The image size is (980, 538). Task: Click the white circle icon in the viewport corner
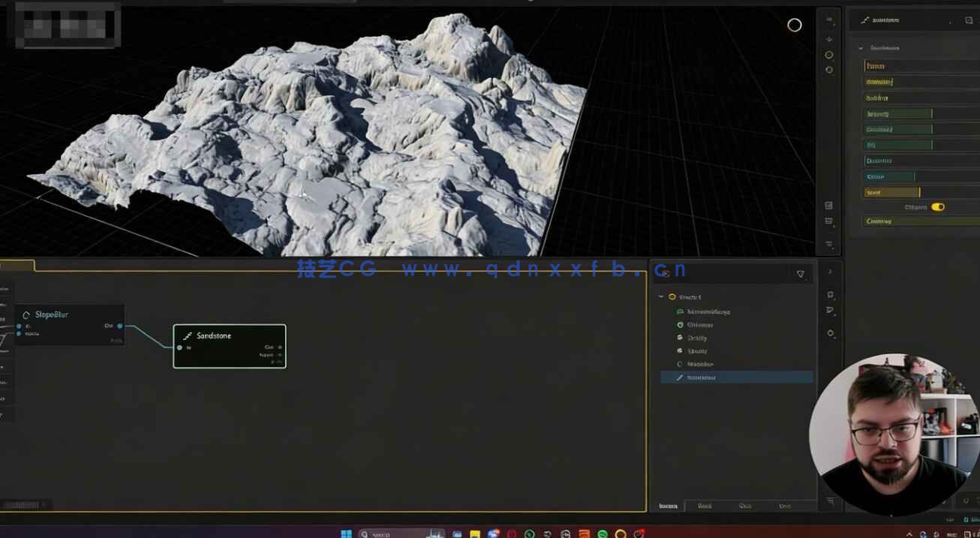794,25
